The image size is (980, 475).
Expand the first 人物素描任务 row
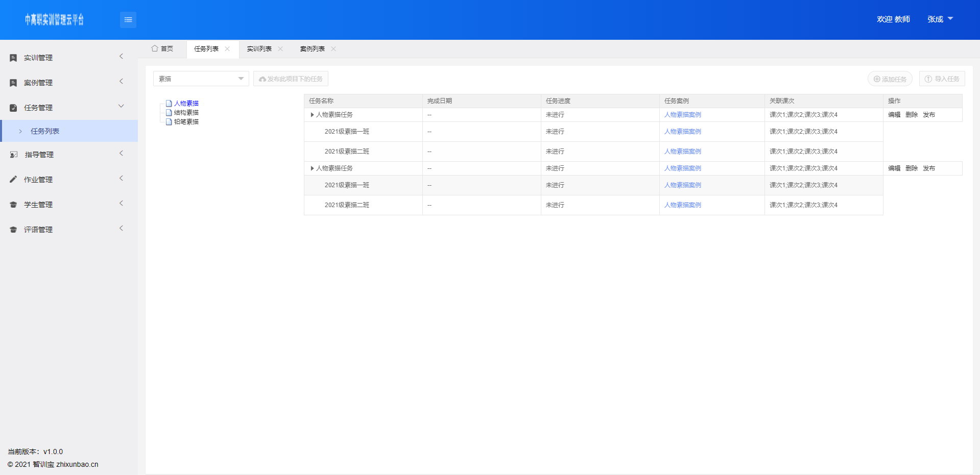coord(312,115)
